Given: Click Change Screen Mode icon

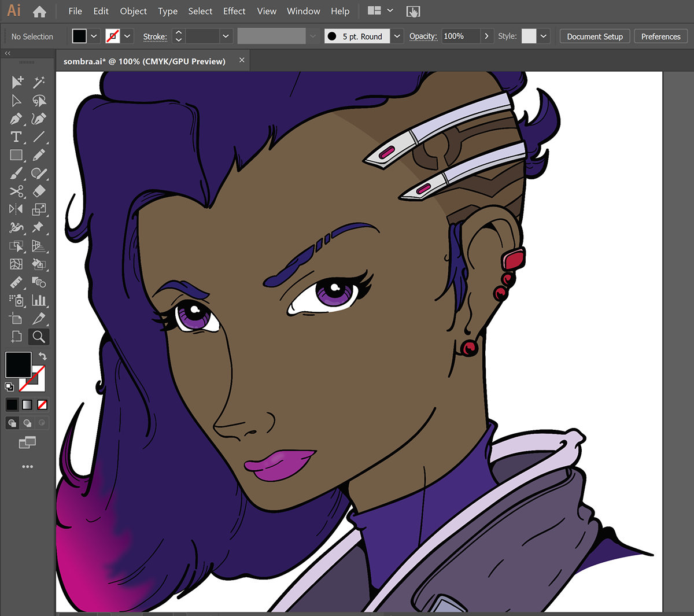Looking at the screenshot, I should click(27, 443).
